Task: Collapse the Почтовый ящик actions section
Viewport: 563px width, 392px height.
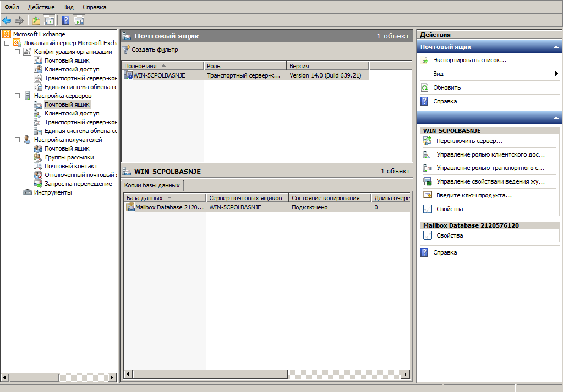Action: [x=556, y=47]
